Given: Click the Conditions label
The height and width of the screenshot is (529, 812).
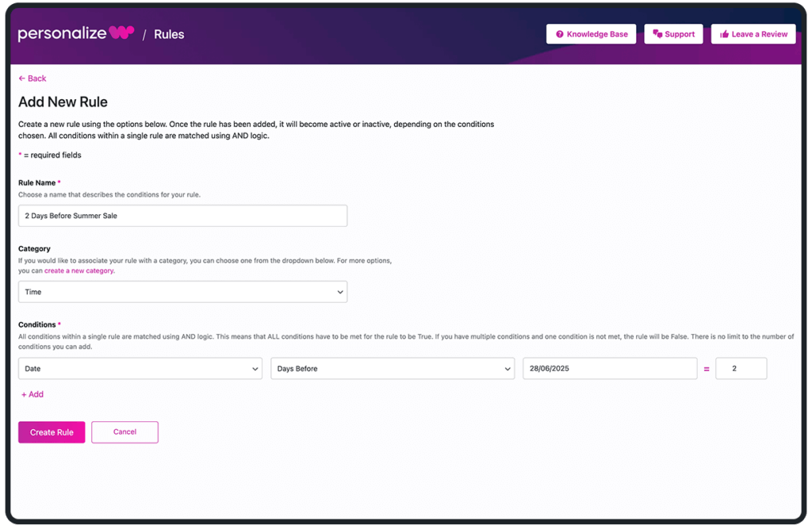Looking at the screenshot, I should click(x=36, y=324).
